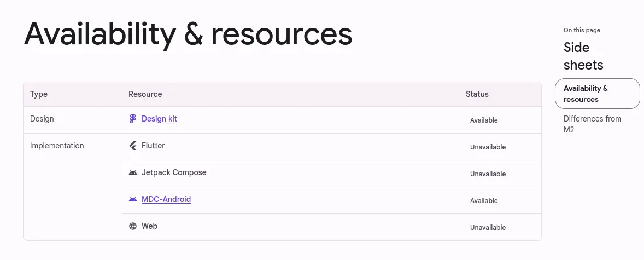This screenshot has width=644, height=260.
Task: Click the Flutter logo icon
Action: point(133,146)
